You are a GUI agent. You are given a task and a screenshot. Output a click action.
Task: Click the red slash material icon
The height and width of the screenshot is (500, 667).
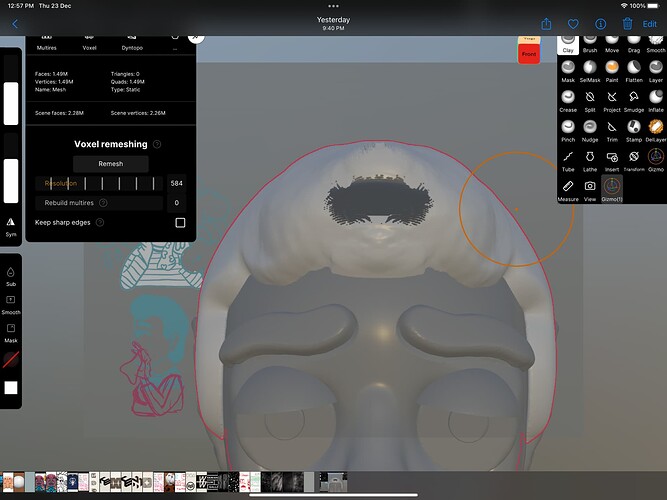(11, 360)
